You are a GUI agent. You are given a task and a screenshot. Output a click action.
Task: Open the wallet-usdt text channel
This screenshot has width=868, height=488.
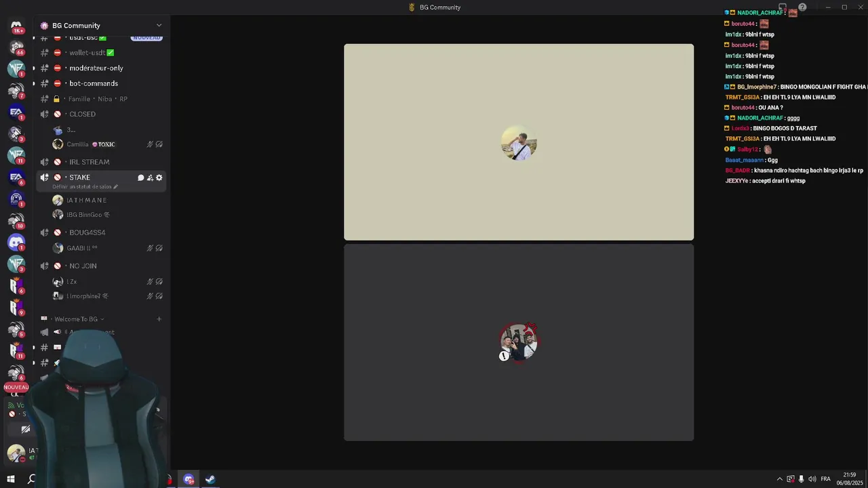[102, 52]
